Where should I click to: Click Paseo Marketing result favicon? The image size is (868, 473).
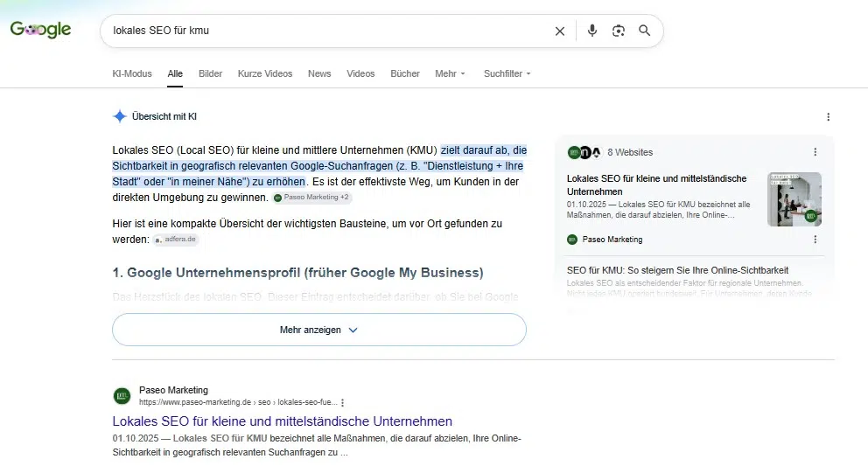tap(122, 395)
